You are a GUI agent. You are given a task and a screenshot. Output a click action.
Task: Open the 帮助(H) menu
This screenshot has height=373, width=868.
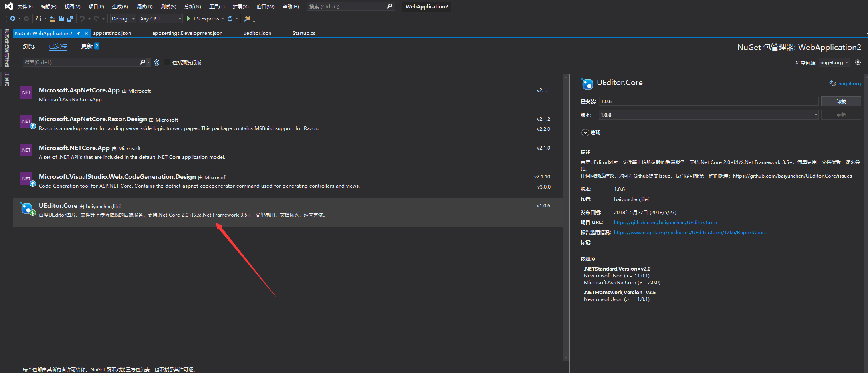coord(291,7)
